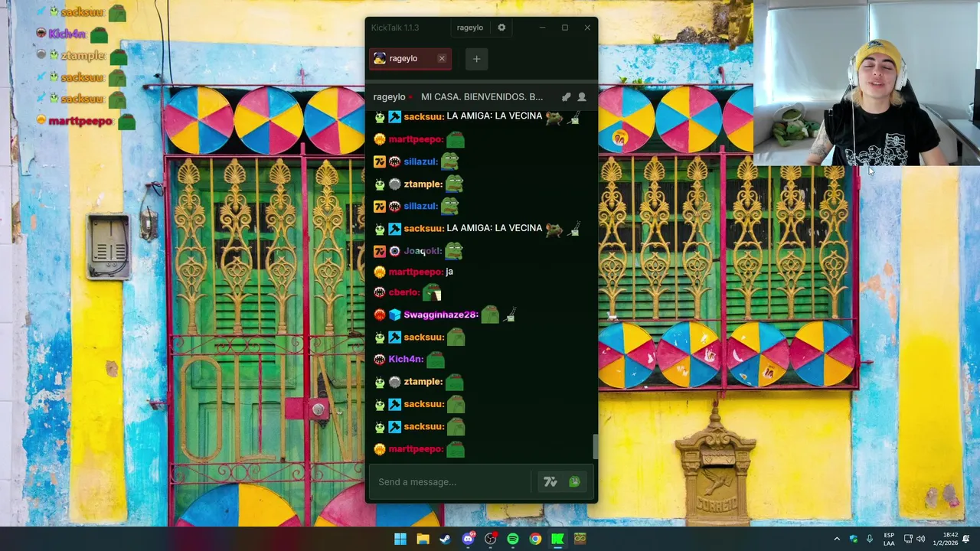Maximize the KickTalk window
This screenshot has height=551, width=980.
tap(565, 28)
